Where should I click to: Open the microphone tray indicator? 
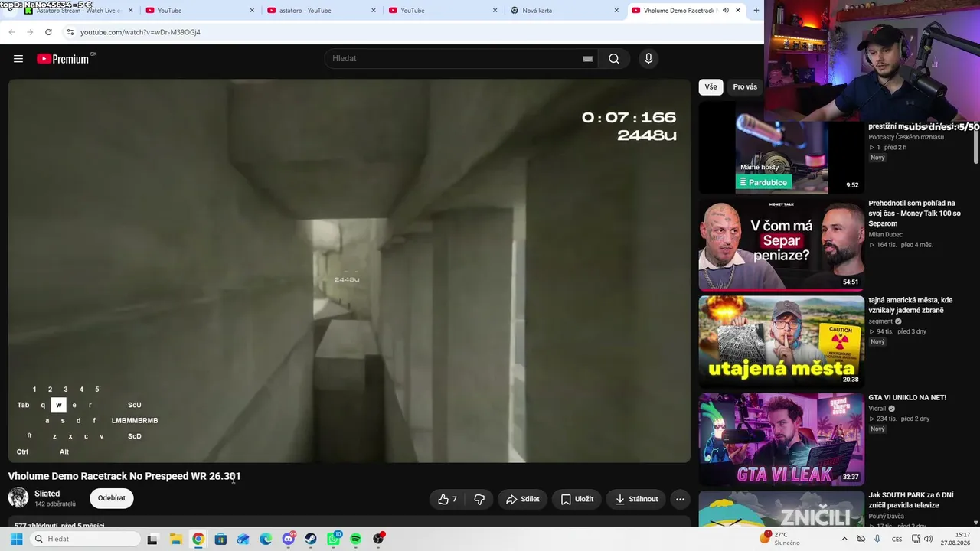(x=877, y=539)
